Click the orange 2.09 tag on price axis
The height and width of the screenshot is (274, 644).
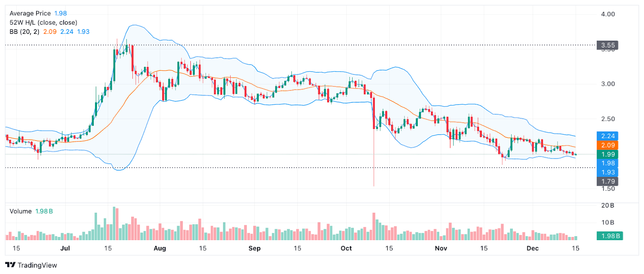point(607,145)
